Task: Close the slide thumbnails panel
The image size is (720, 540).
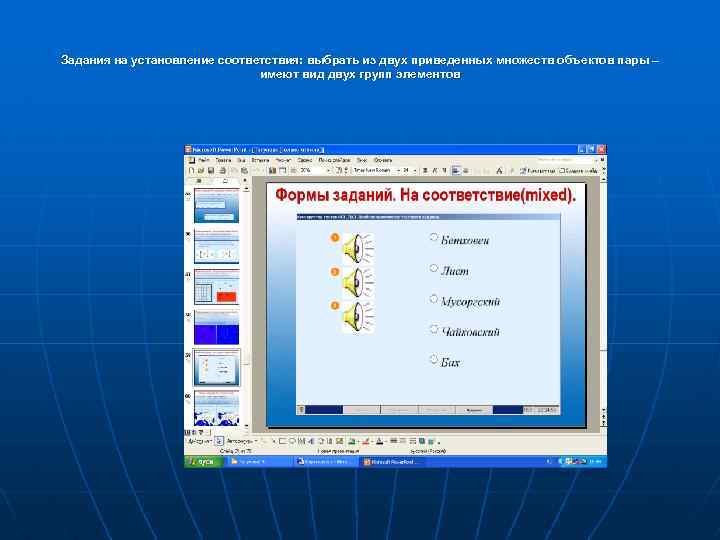Action: pyautogui.click(x=245, y=181)
